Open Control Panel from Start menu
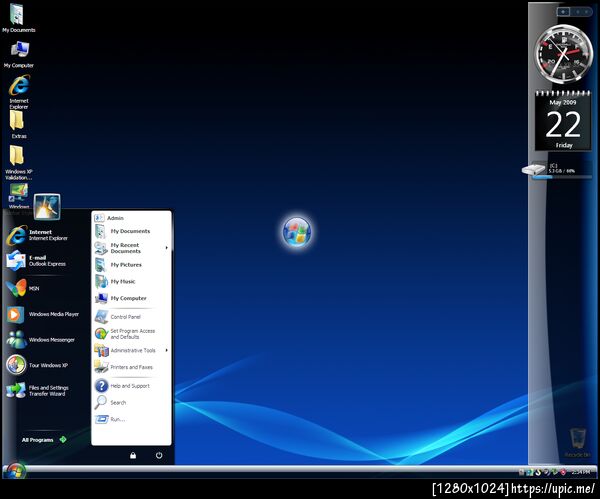 click(118, 317)
